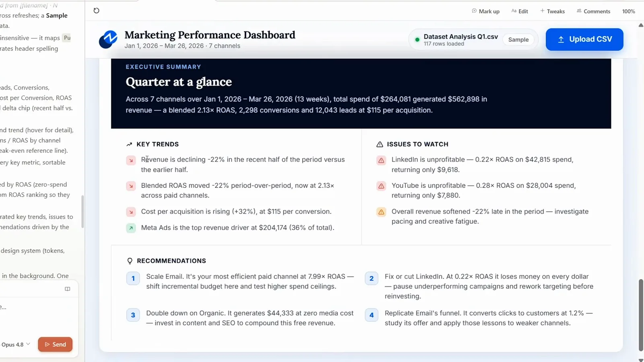Open the Tweaks panel
This screenshot has width=644, height=362.
(552, 11)
